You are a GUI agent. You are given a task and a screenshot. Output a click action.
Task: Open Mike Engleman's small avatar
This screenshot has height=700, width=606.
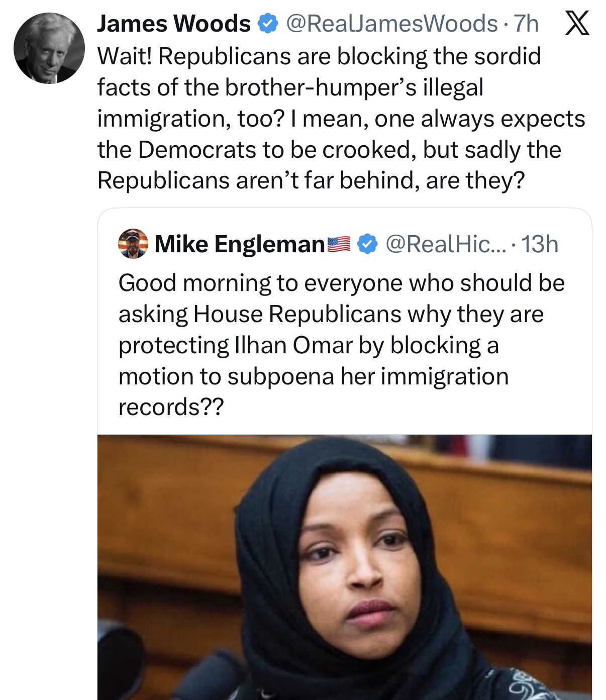pos(133,244)
